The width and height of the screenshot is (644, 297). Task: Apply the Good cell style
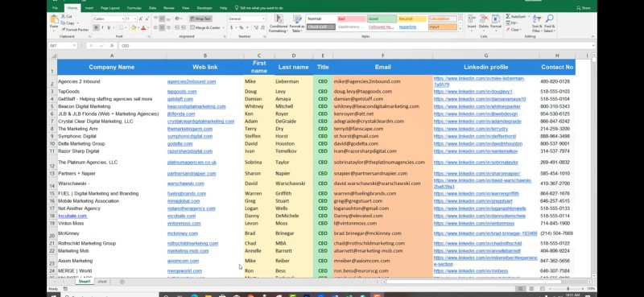coord(382,19)
